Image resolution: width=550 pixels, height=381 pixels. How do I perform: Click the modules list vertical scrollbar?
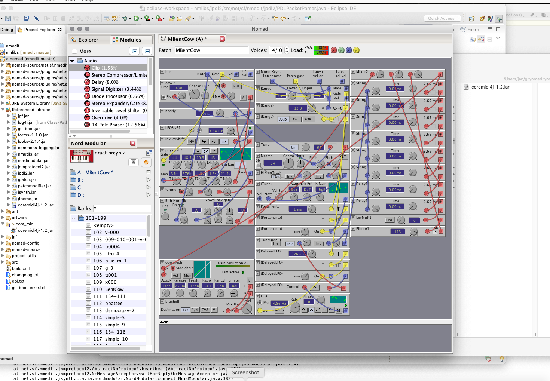pyautogui.click(x=151, y=72)
